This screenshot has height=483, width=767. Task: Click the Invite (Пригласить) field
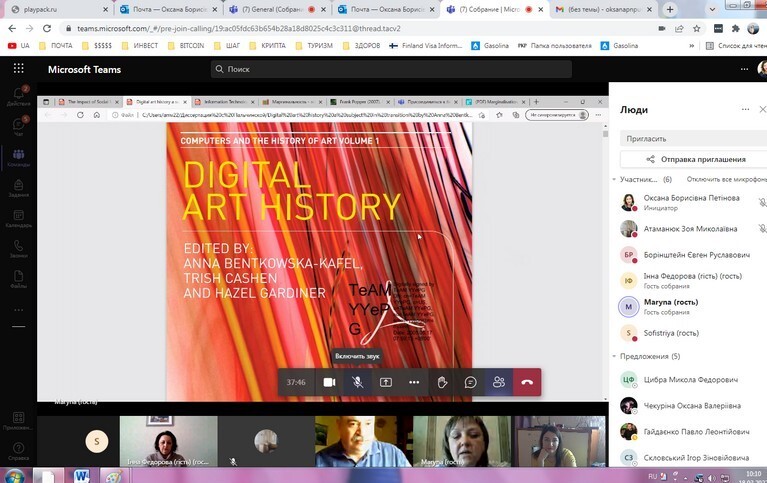[x=694, y=138]
